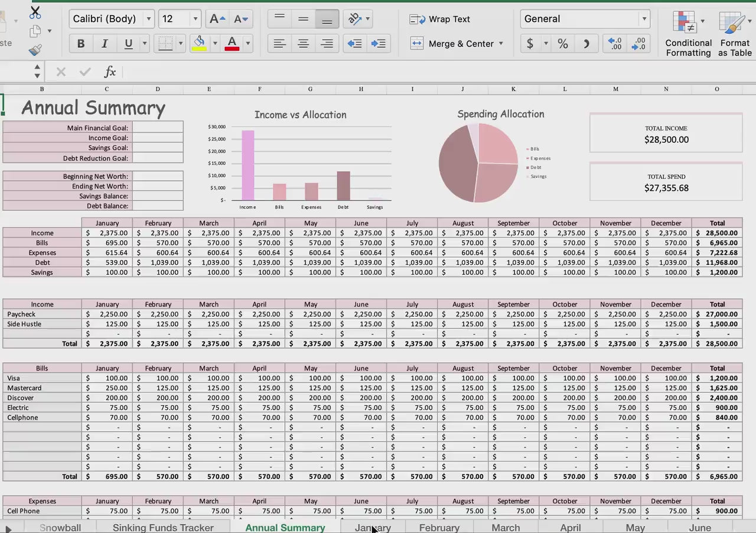The image size is (756, 533).
Task: Open font color dropdown arrow
Action: click(248, 43)
